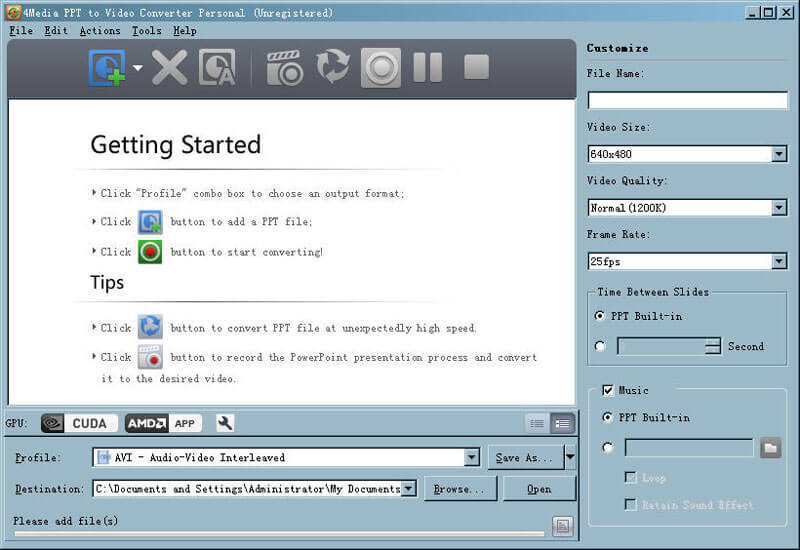Image resolution: width=800 pixels, height=550 pixels.
Task: Click the AMD APP acceleration icon
Action: (163, 423)
